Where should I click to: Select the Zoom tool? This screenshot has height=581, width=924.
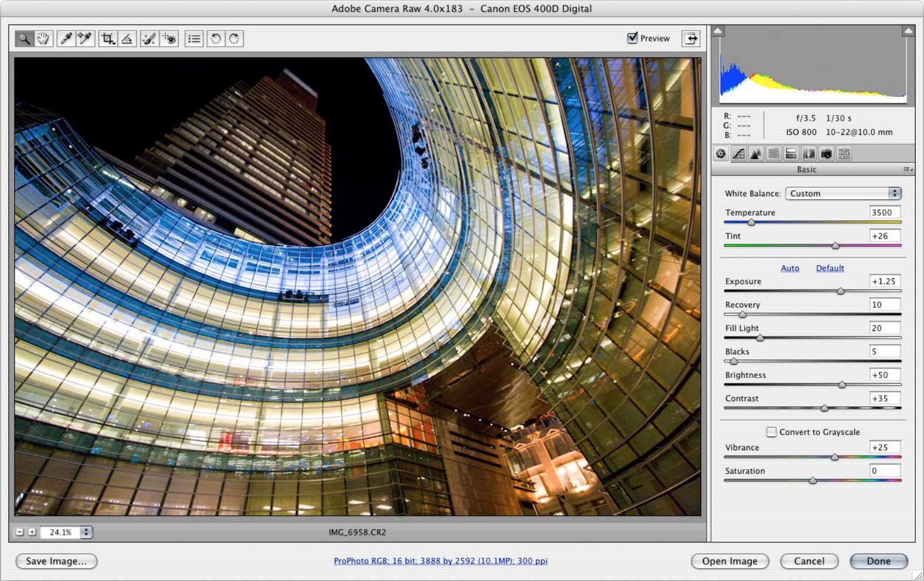24,39
